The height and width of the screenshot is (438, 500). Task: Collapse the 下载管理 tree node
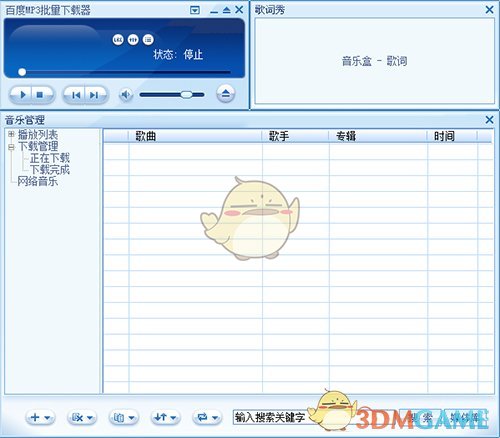pos(11,146)
